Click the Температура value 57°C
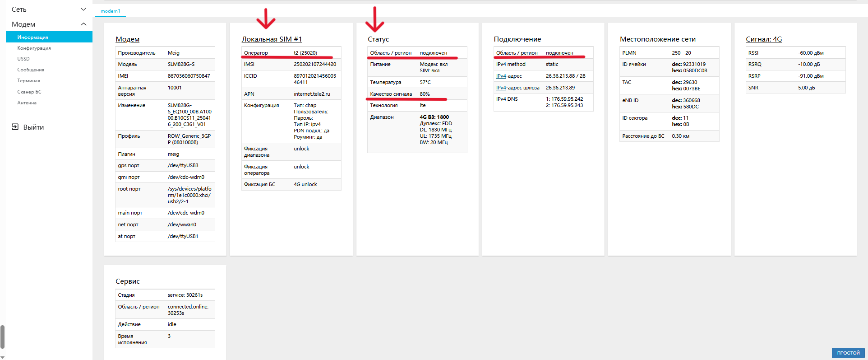This screenshot has height=360, width=868. tap(425, 82)
